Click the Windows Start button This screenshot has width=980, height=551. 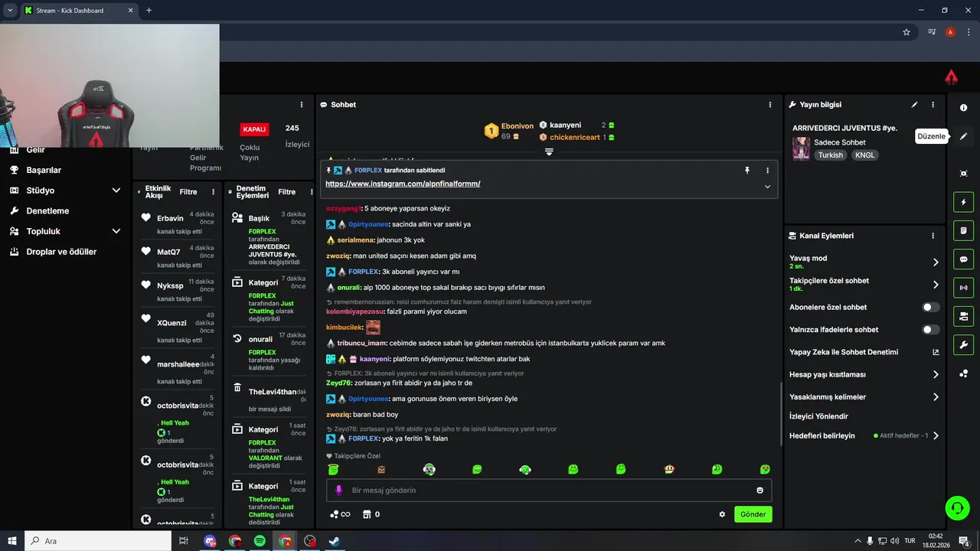[11, 541]
